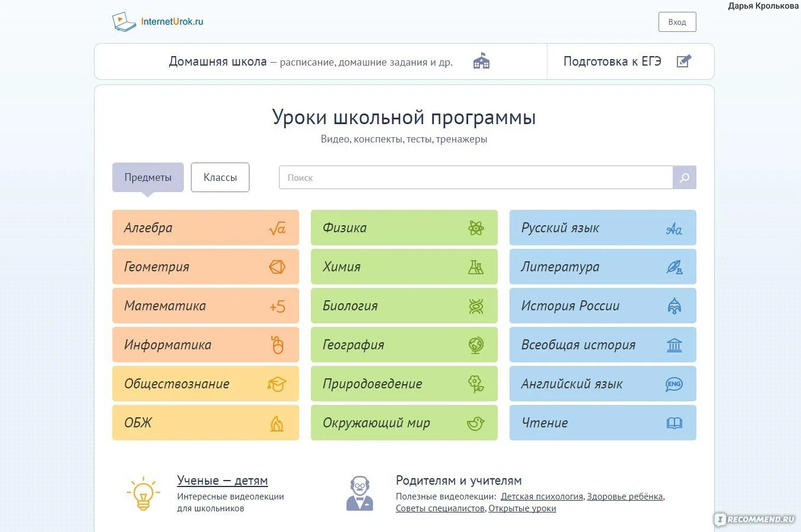Click the +5 icon on Математика
The width and height of the screenshot is (801, 532).
277,306
